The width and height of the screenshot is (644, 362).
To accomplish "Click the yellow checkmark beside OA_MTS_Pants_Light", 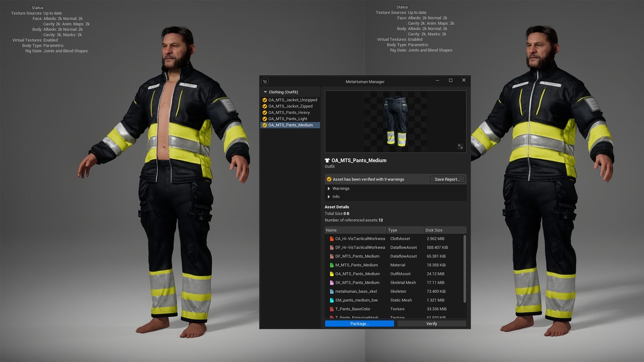I will [265, 119].
